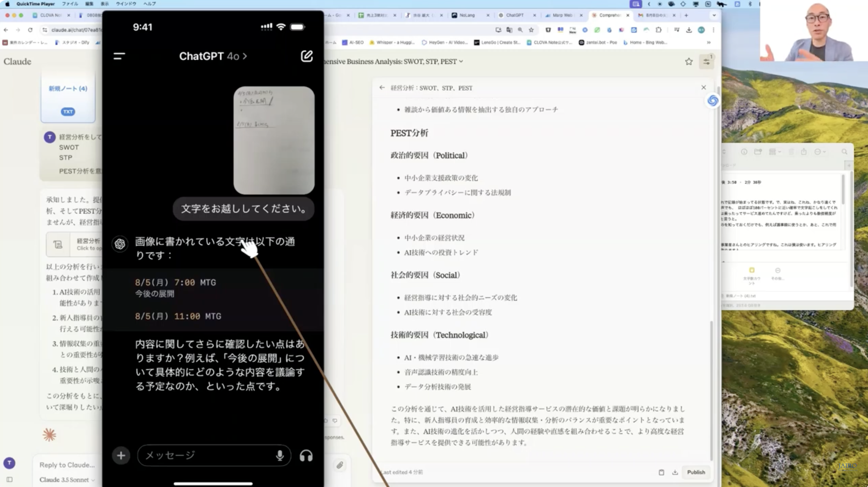Start voice mode with headphones icon
This screenshot has width=868, height=487.
[x=306, y=456]
